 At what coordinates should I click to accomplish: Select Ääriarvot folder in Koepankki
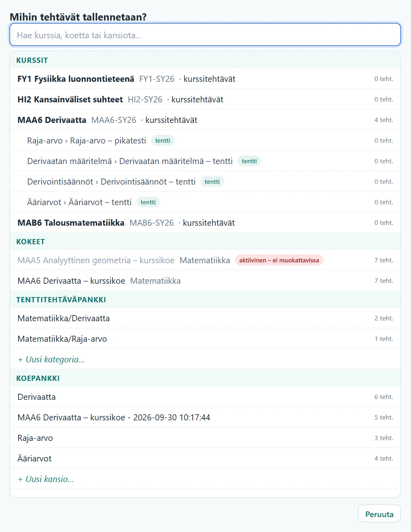(205, 458)
